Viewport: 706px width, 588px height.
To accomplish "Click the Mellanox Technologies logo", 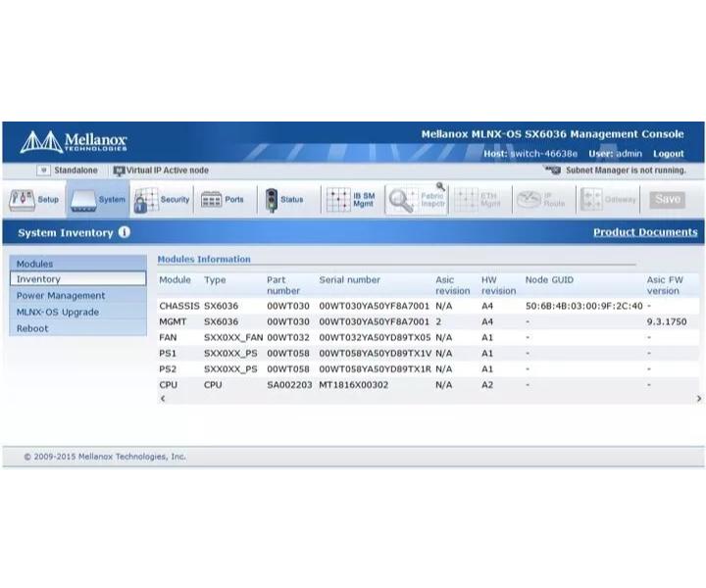I will [x=74, y=142].
